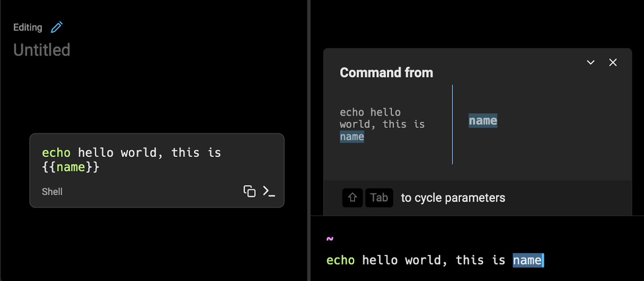Select the highlighted name parameter in panel
Viewport: 644px width, 281px height.
pos(483,121)
